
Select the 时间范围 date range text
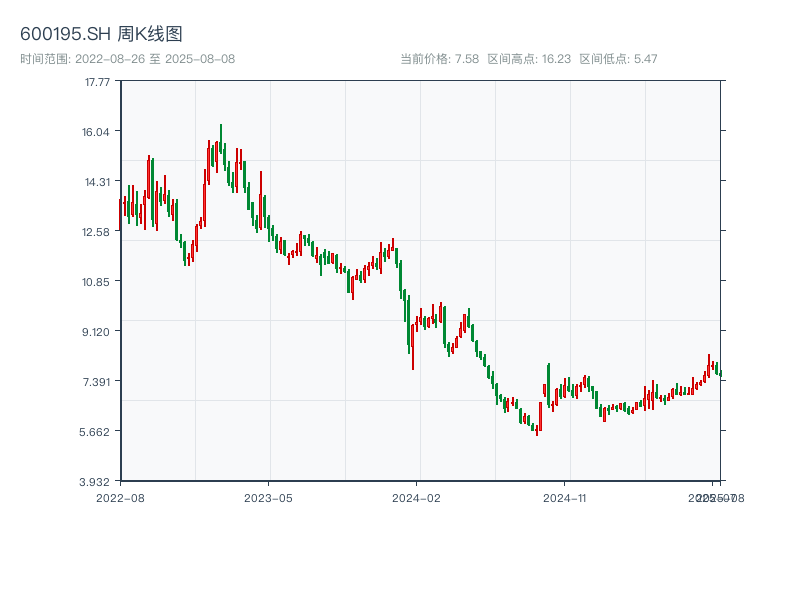click(x=127, y=59)
